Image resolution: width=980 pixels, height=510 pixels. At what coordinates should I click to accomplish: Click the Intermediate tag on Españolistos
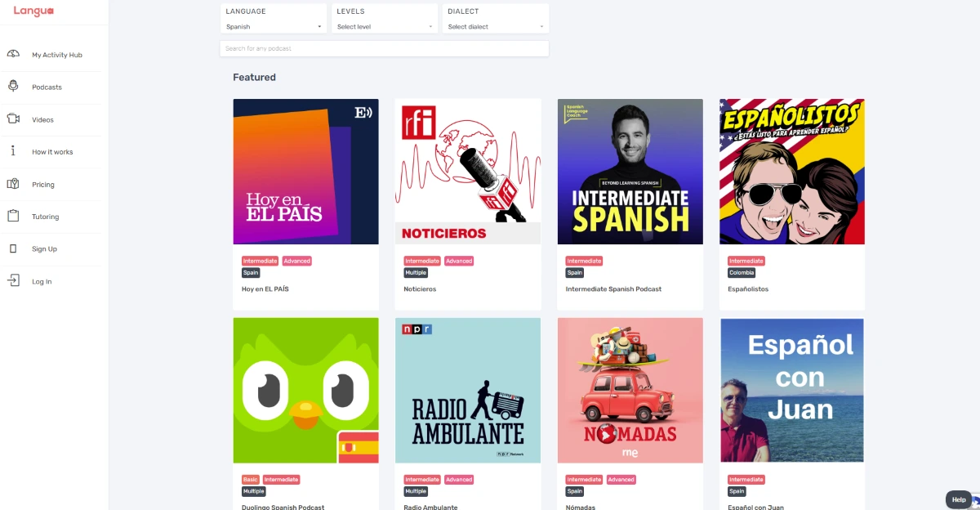tap(746, 262)
